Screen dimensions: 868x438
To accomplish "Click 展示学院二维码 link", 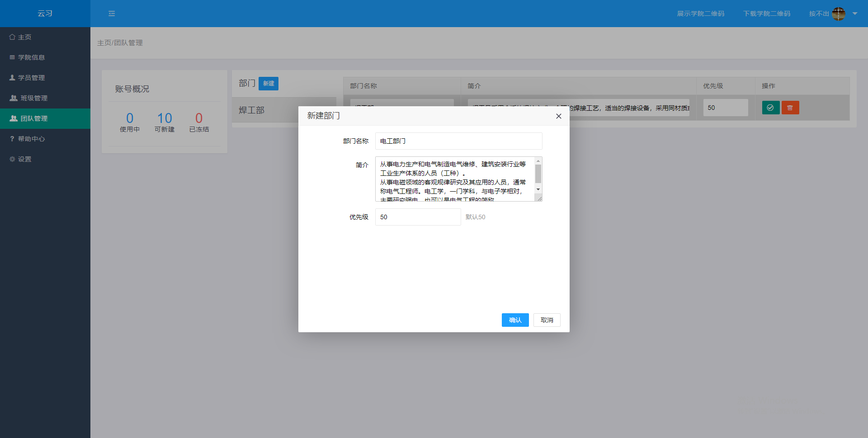I will pyautogui.click(x=700, y=14).
